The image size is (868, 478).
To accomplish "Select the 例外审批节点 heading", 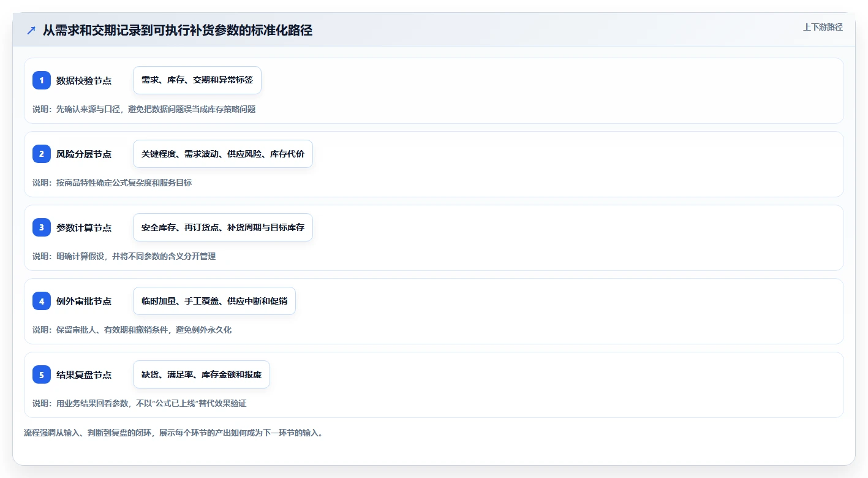I will [84, 301].
